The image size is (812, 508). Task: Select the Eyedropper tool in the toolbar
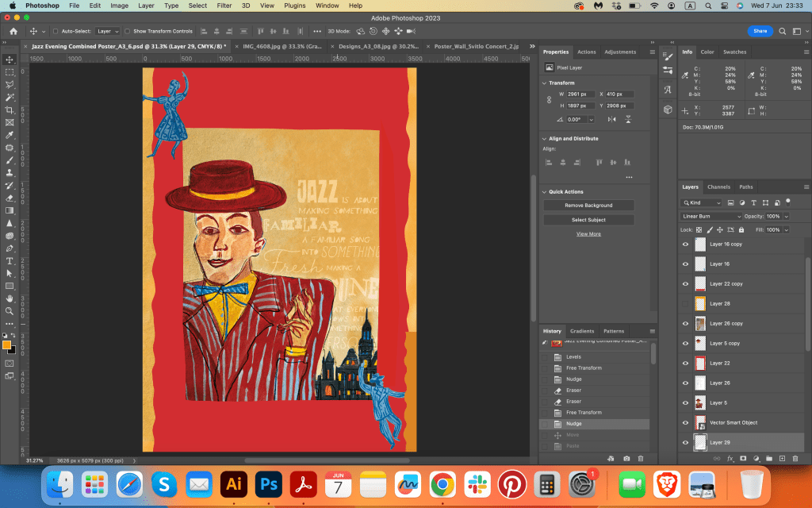tap(10, 136)
